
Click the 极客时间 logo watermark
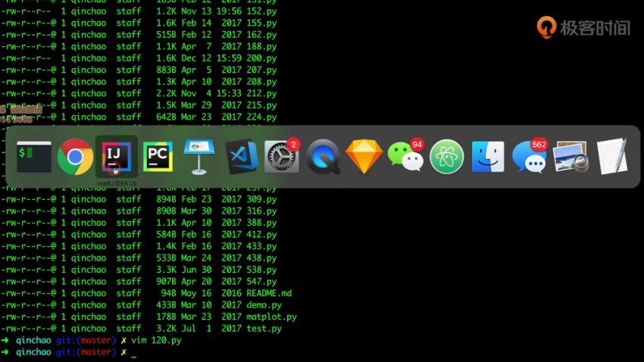(x=583, y=27)
